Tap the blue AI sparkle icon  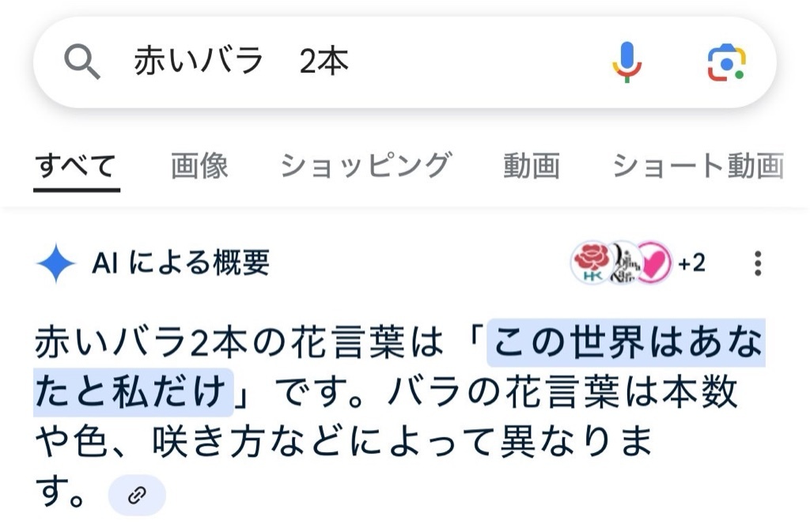(x=56, y=263)
